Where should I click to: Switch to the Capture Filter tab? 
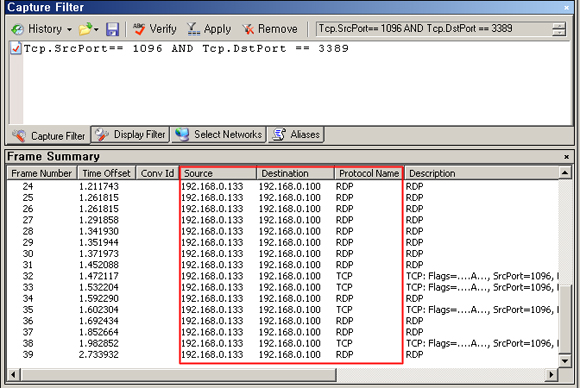click(48, 136)
